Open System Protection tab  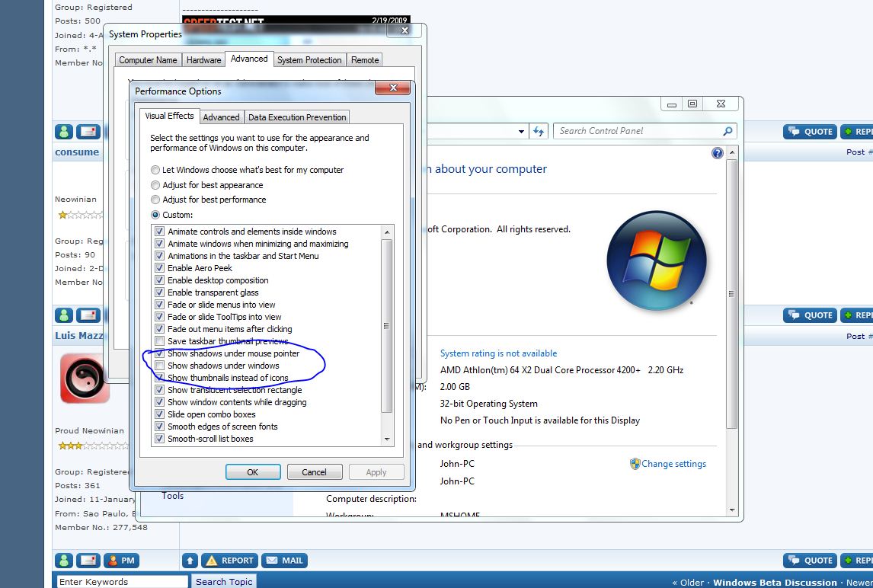309,60
